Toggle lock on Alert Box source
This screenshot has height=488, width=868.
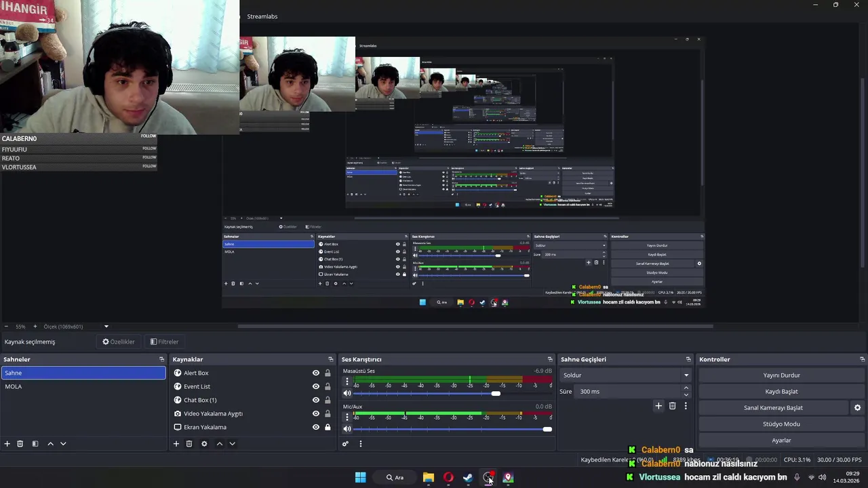[328, 373]
